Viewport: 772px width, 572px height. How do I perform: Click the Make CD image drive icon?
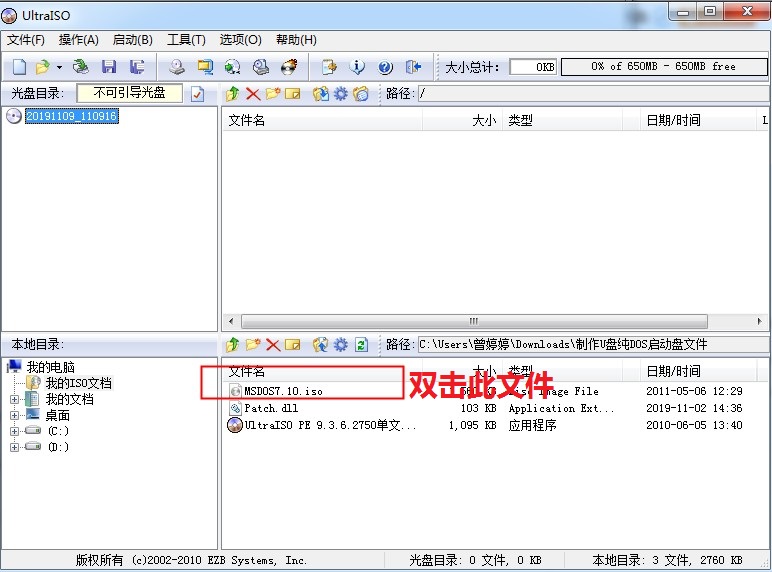click(177, 66)
